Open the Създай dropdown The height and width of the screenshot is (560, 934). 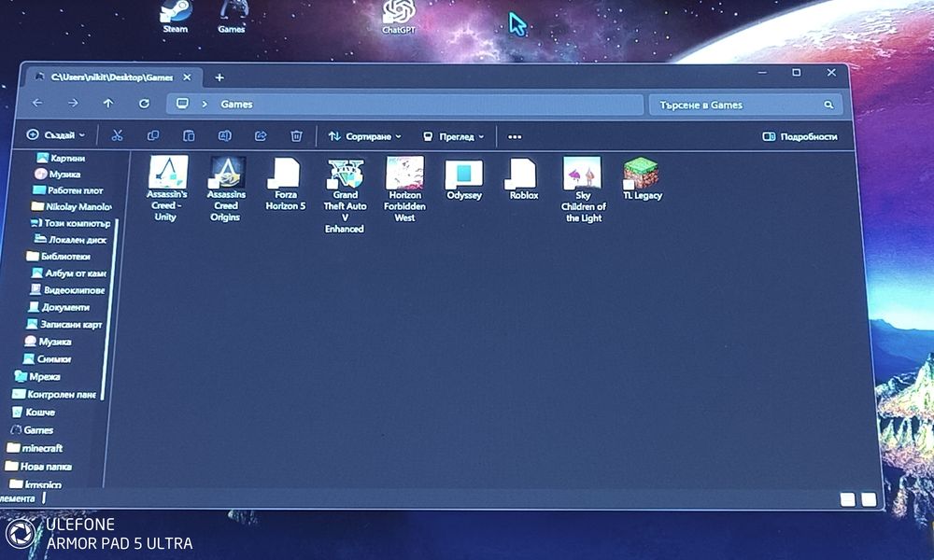click(55, 135)
